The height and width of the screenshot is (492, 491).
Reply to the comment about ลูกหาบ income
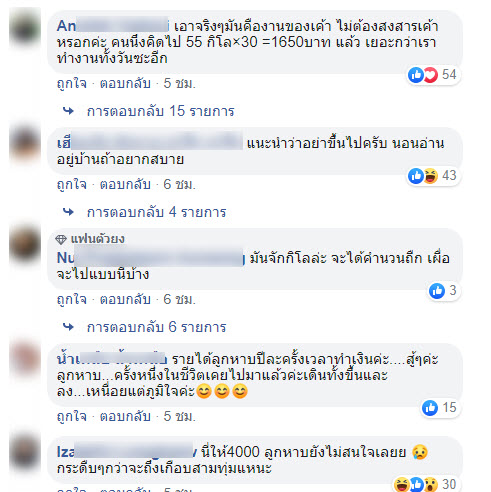pos(125,416)
